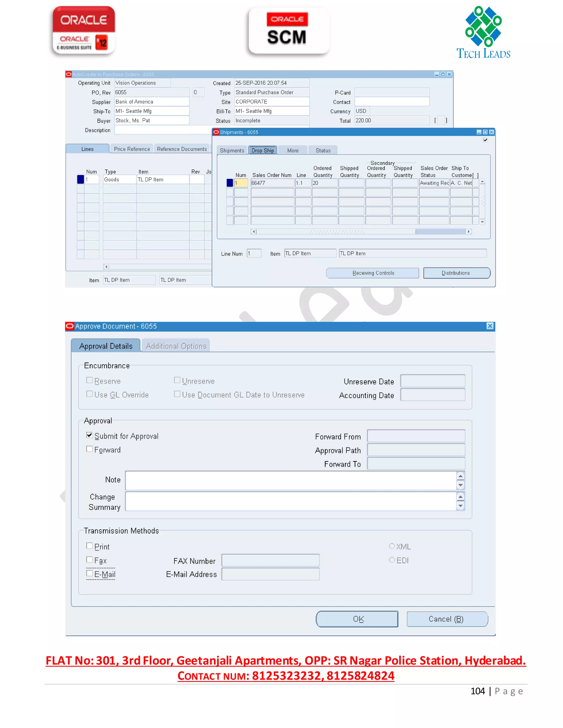Click shipments vertical scrollbar down arrow

click(482, 222)
